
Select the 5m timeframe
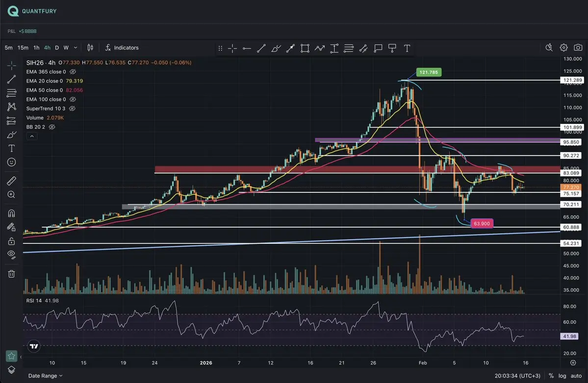(x=9, y=48)
